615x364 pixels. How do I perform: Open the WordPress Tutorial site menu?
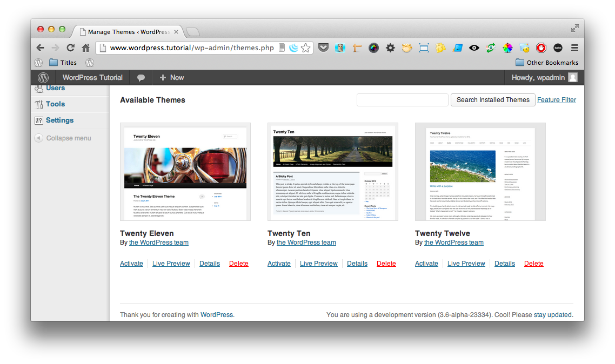[x=92, y=78]
